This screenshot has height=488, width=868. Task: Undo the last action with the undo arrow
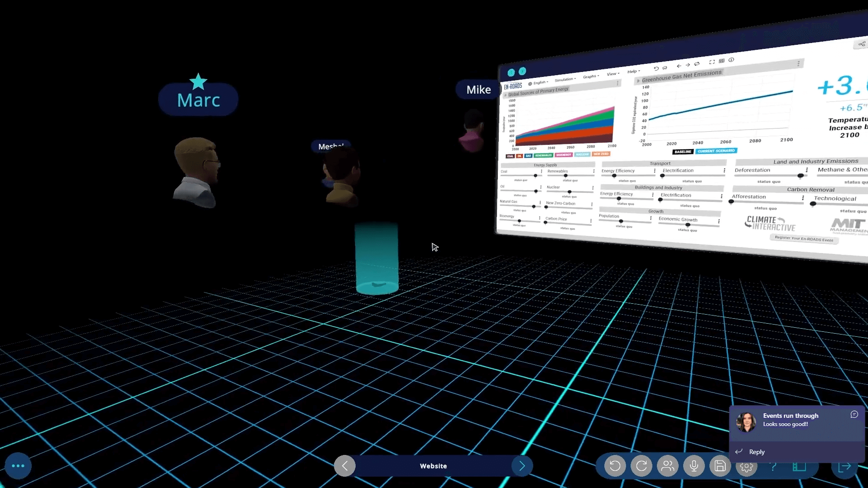coord(616,466)
